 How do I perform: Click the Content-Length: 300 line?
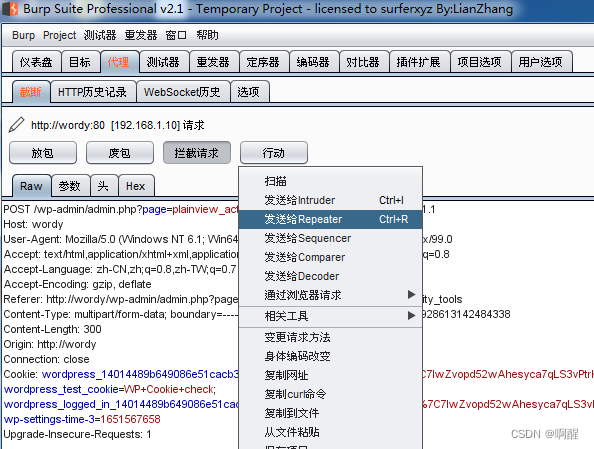[52, 329]
